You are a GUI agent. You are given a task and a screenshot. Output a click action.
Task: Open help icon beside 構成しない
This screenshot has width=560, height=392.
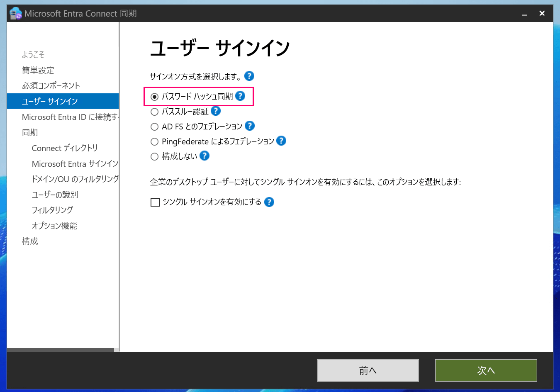[205, 156]
